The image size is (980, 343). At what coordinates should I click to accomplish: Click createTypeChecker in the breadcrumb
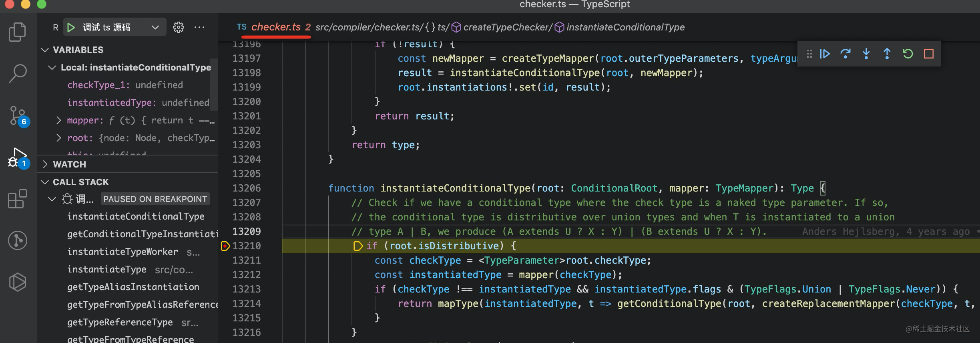pyautogui.click(x=507, y=27)
